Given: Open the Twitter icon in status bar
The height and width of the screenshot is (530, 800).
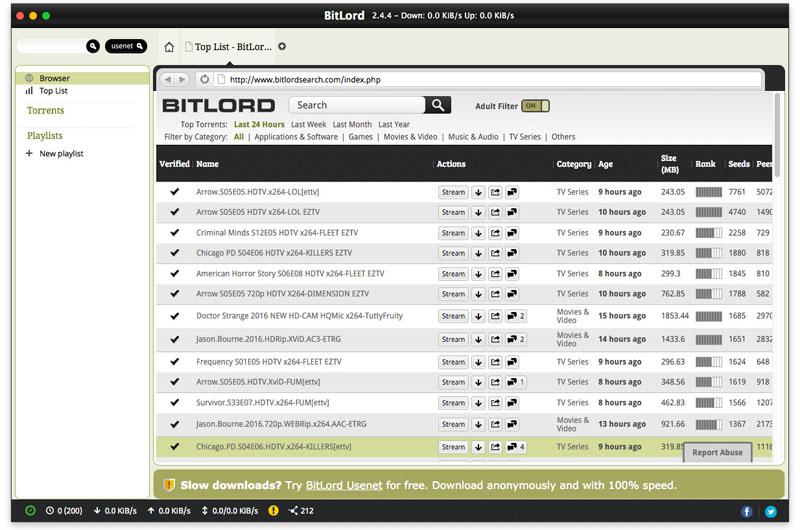Looking at the screenshot, I should pos(770,512).
